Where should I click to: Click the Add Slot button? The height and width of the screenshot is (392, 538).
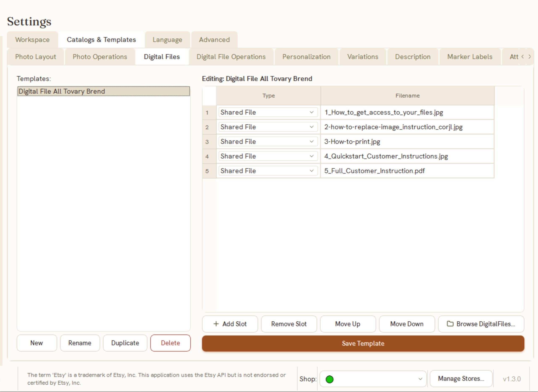[230, 324]
